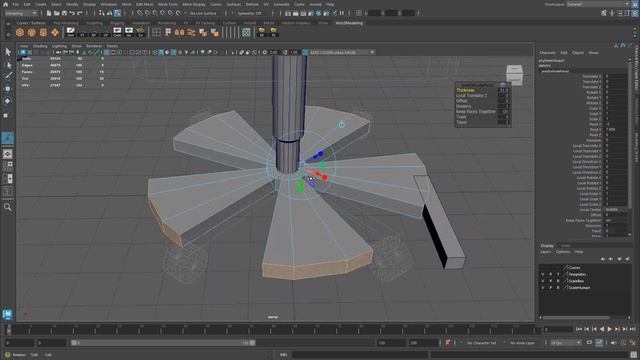Open the Mesh Tools menu
640x360 pixels.
pos(168,4)
